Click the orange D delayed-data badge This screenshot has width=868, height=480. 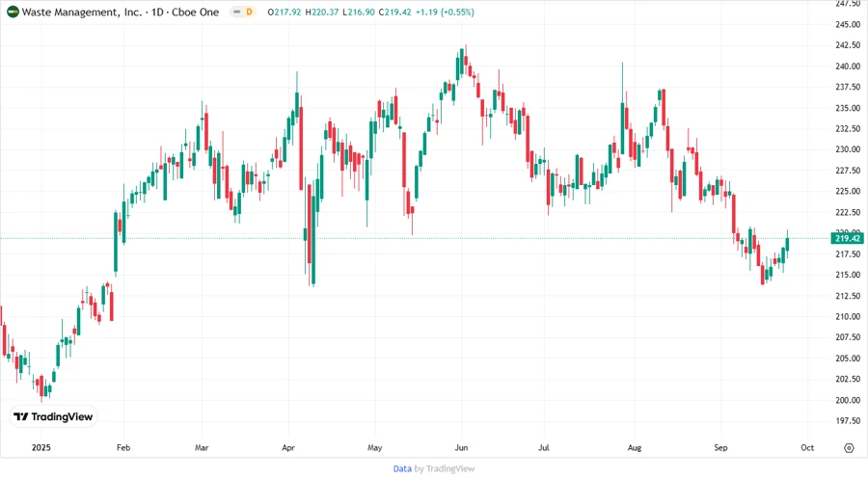249,12
